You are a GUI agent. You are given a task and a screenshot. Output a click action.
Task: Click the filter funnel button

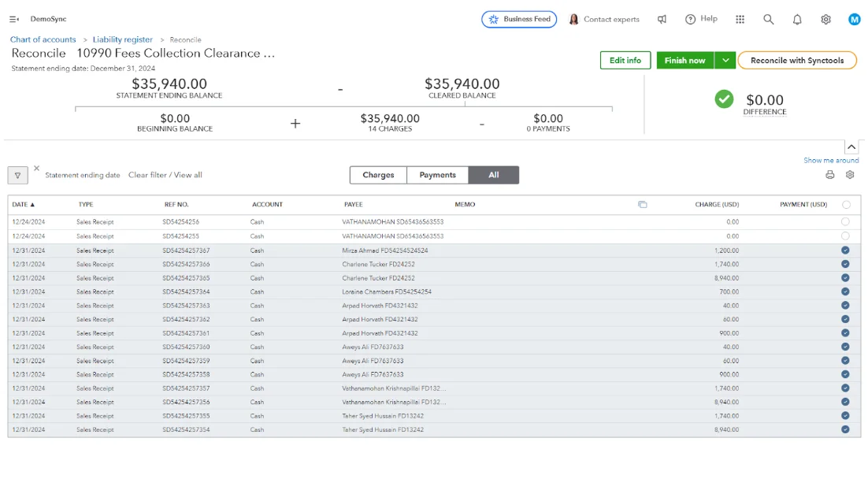click(x=17, y=176)
